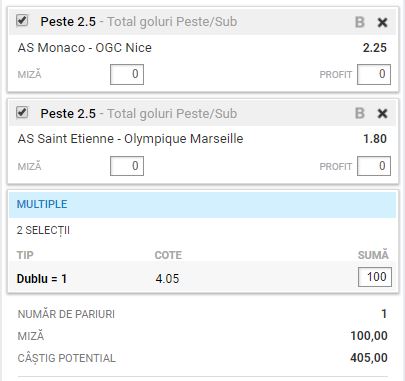Click the B banker icon for AS Monaco bet
The width and height of the screenshot is (405, 381).
(x=360, y=22)
